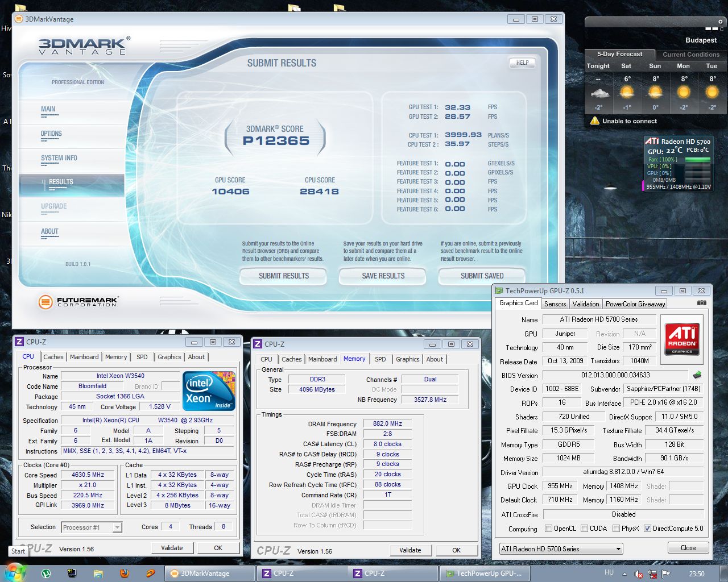
Task: Show hidden system tray icons
Action: [624, 574]
